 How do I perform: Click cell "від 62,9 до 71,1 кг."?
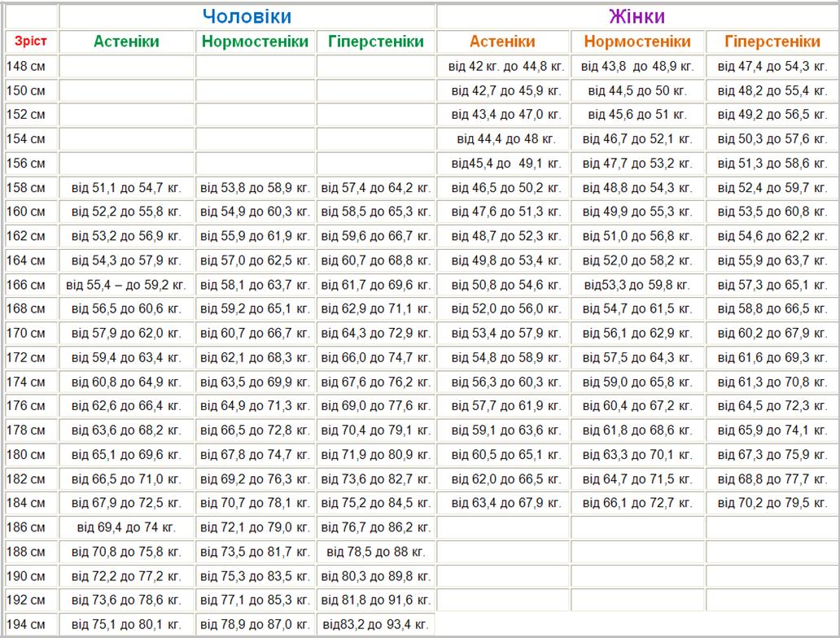[x=376, y=309]
